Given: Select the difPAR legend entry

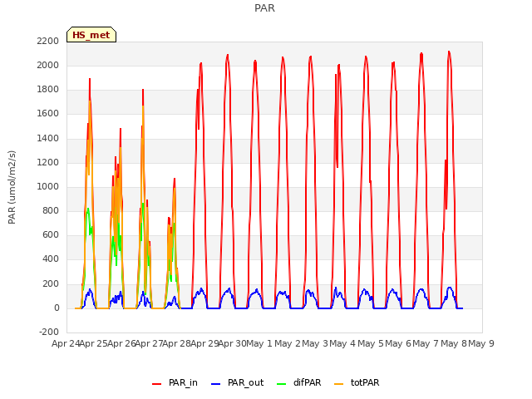Looking at the screenshot, I should tap(299, 382).
